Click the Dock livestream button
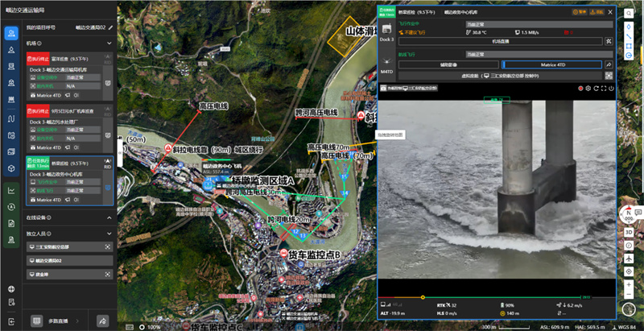 click(500, 41)
